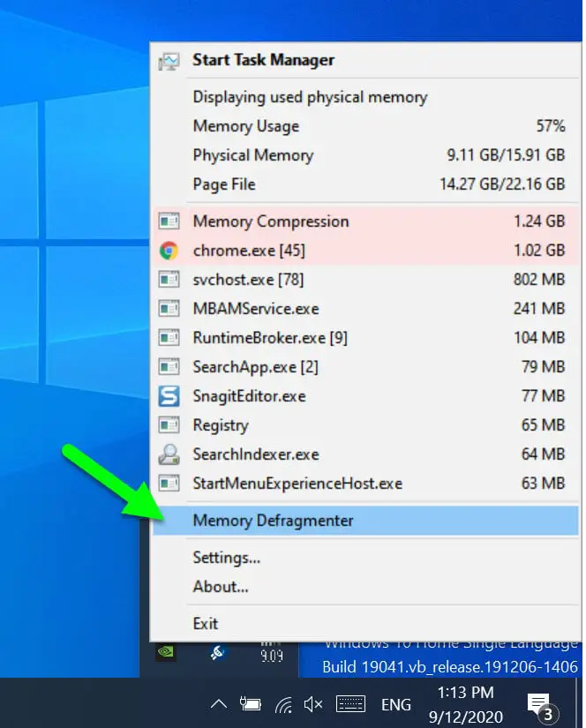The height and width of the screenshot is (728, 586).
Task: Click the satellite tray icon
Action: click(x=217, y=652)
